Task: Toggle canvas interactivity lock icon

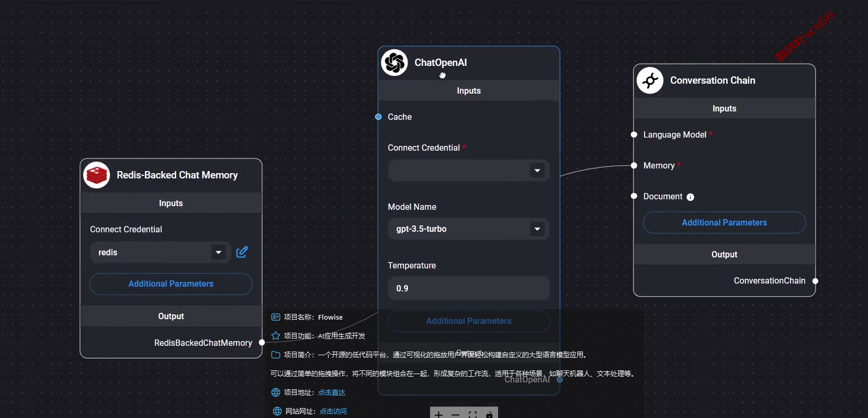Action: 489,415
